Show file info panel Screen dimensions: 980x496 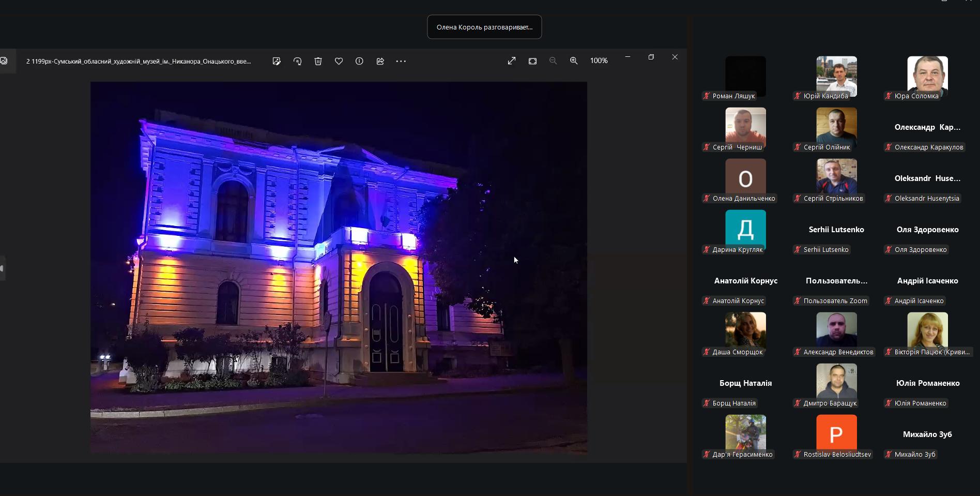click(359, 61)
